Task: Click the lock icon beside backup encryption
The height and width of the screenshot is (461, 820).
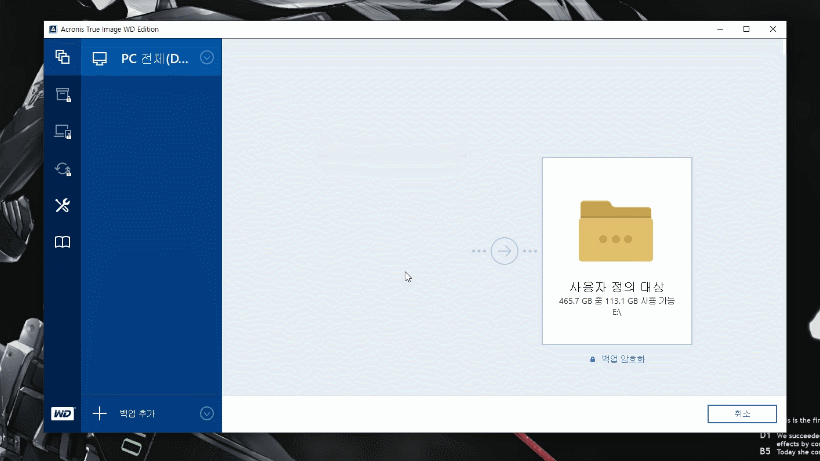Action: [x=593, y=359]
